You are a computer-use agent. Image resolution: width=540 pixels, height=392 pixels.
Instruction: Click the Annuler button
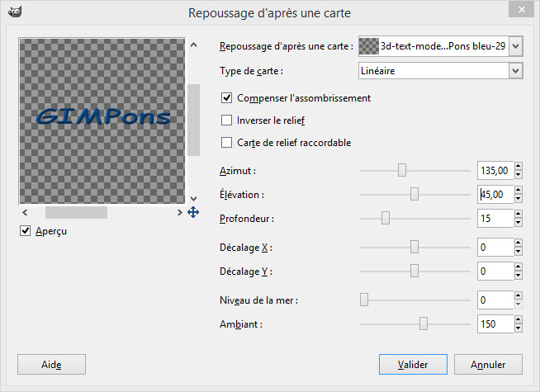click(x=488, y=365)
